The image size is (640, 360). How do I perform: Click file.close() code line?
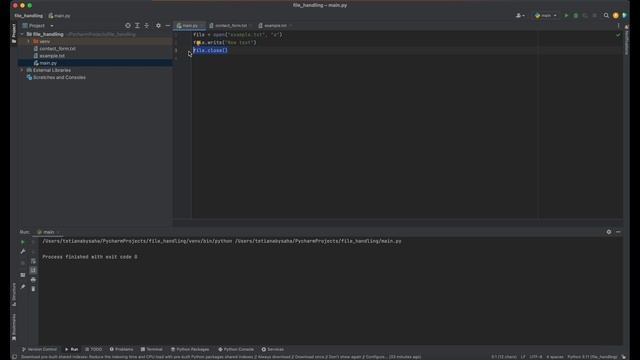point(210,50)
